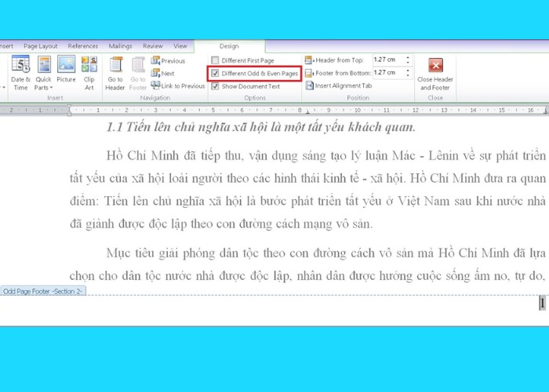Click Odd Page Footer -Section 2- label

click(42, 291)
